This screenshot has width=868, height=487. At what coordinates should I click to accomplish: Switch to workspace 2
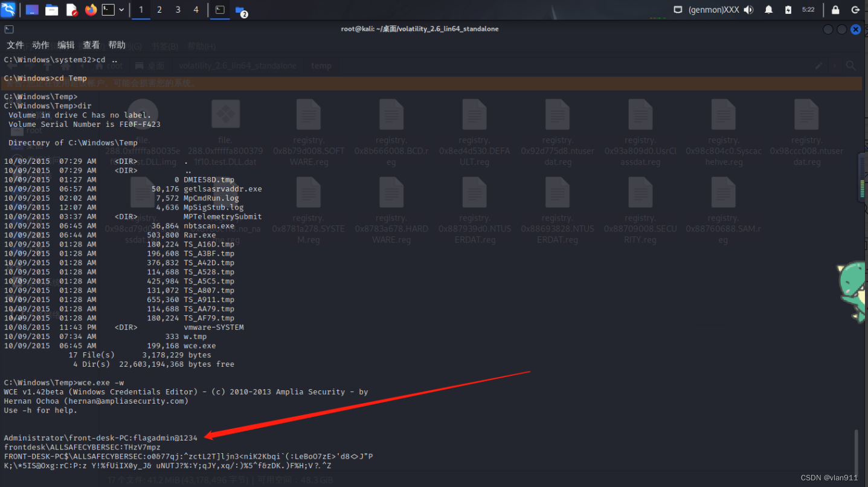pyautogui.click(x=159, y=10)
